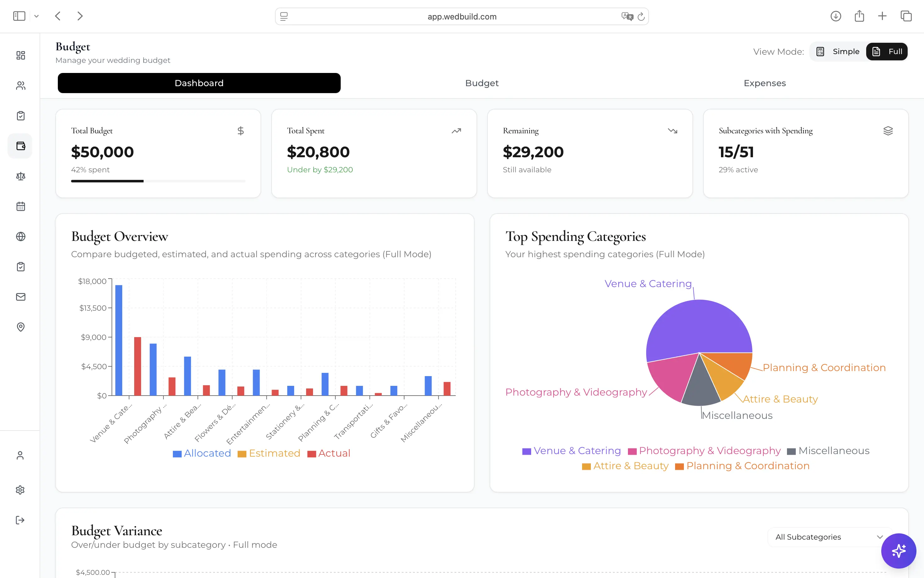Show tab overview icon in browser
The width and height of the screenshot is (924, 578).
click(x=906, y=16)
